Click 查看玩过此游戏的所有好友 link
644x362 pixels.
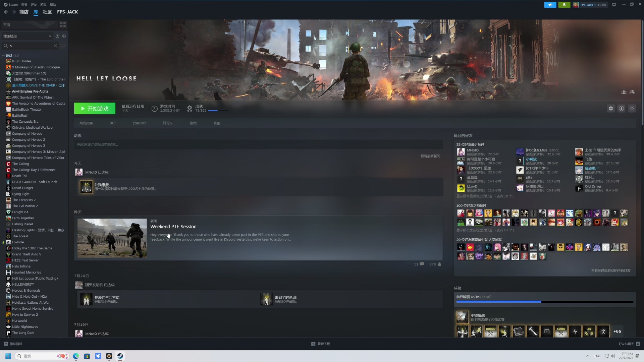click(610, 270)
